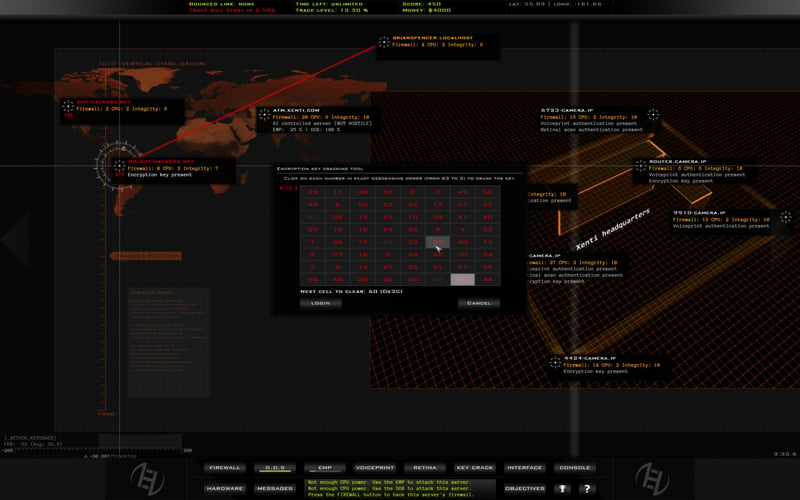
Task: Click cell 7 in the key grid
Action: click(x=438, y=192)
